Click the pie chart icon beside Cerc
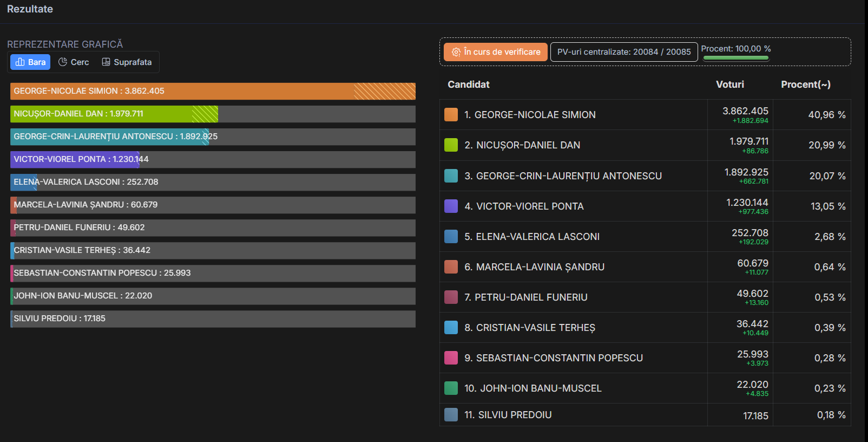 tap(63, 62)
